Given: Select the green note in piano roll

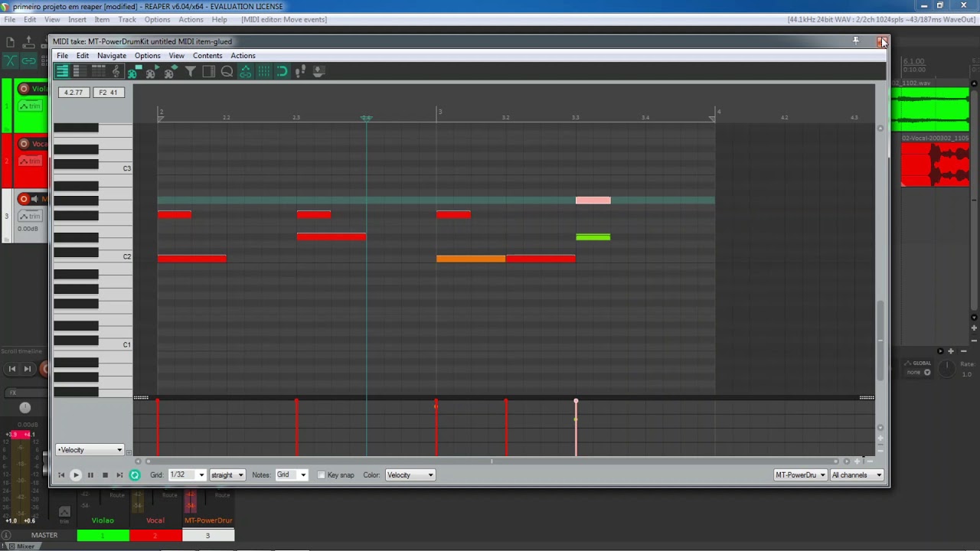Looking at the screenshot, I should coord(593,237).
